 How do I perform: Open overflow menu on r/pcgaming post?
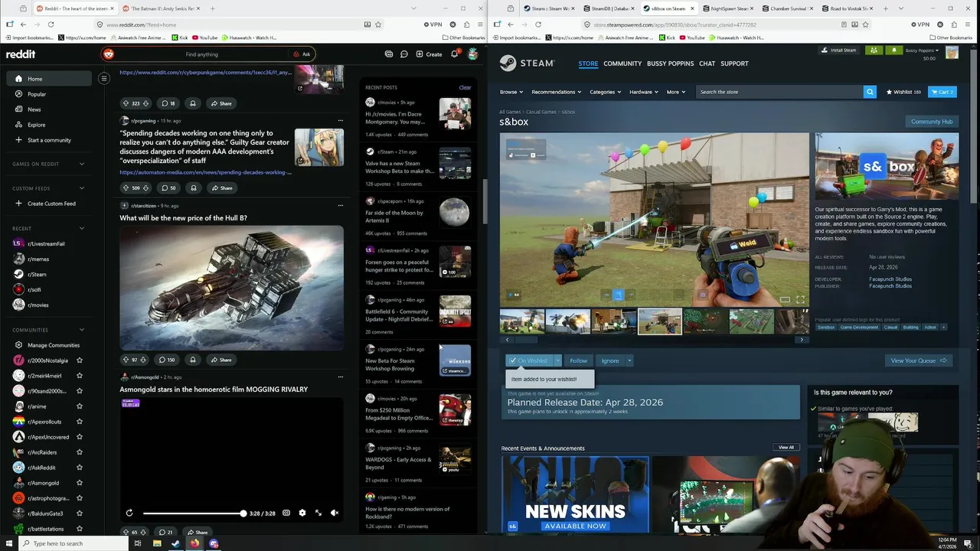point(341,120)
